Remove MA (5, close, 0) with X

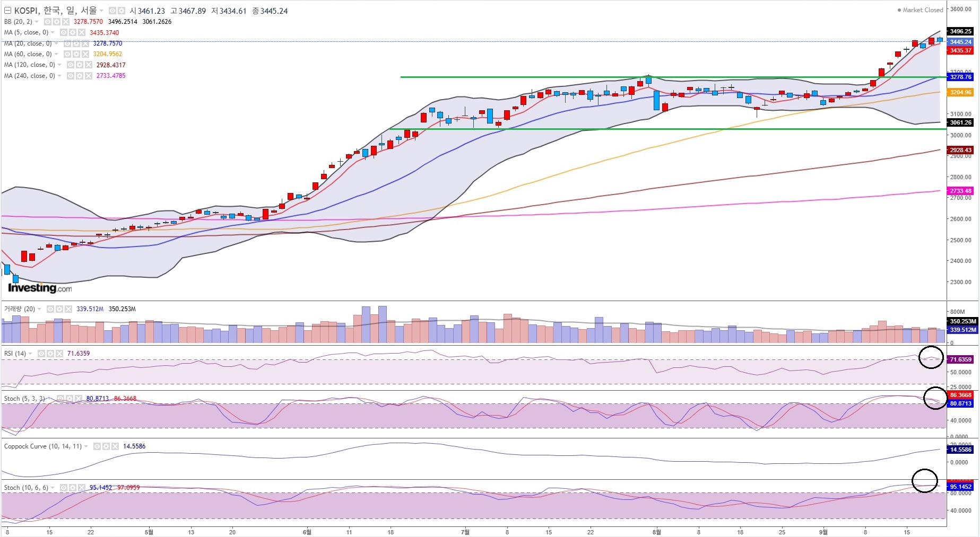click(82, 33)
